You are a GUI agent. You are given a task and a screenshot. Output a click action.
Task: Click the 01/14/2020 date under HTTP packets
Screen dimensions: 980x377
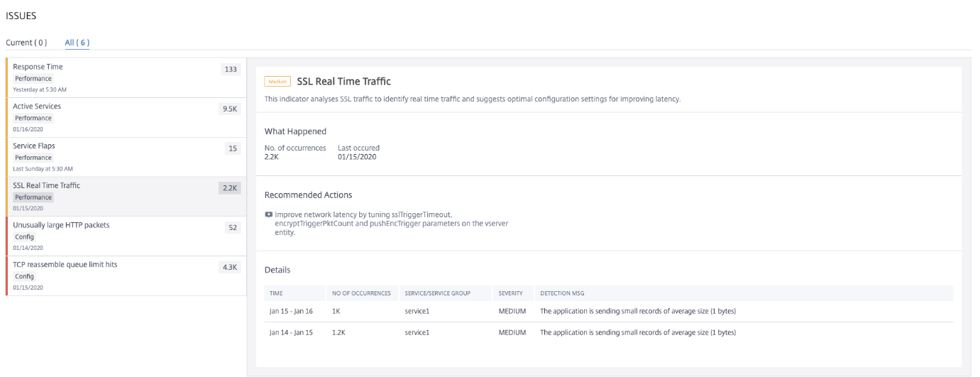coord(28,248)
